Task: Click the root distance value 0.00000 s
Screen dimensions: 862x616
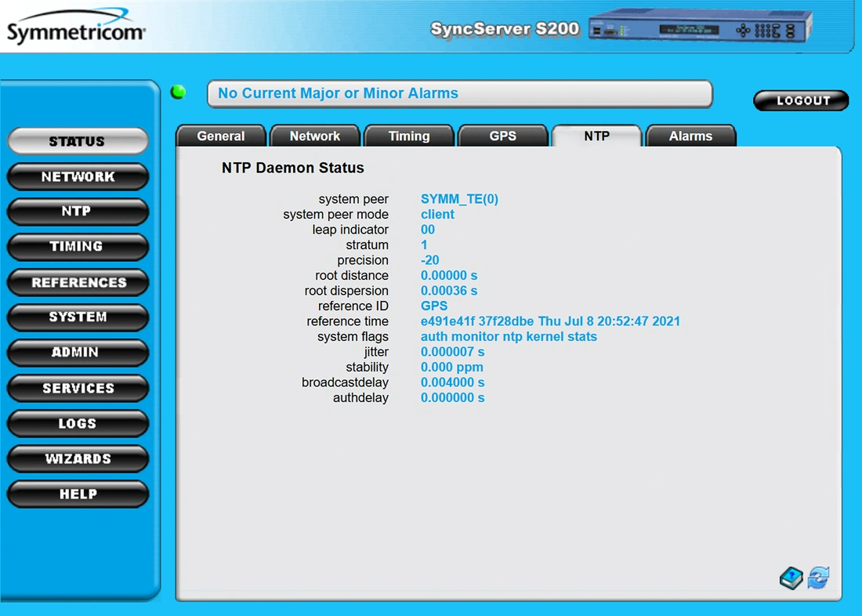Action: coord(449,276)
